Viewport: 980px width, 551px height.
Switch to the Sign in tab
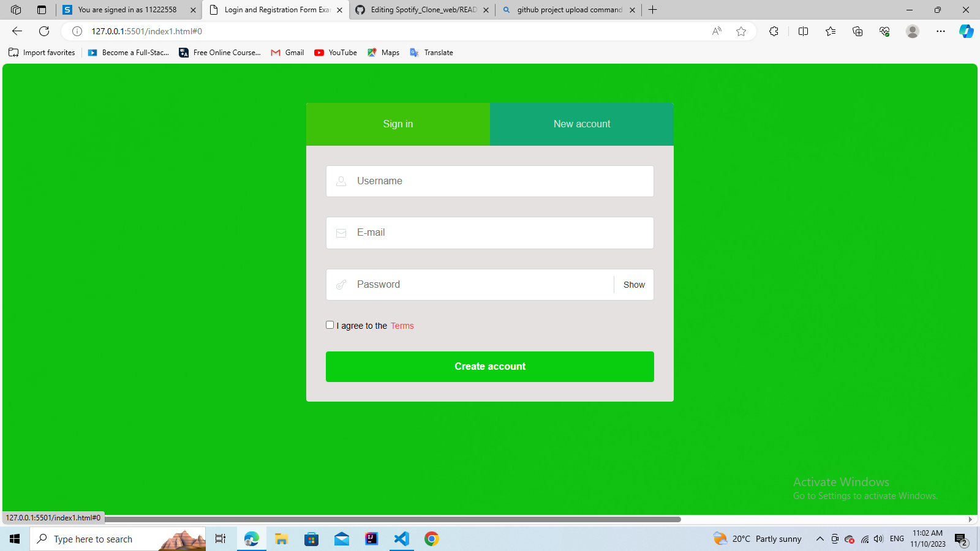398,124
